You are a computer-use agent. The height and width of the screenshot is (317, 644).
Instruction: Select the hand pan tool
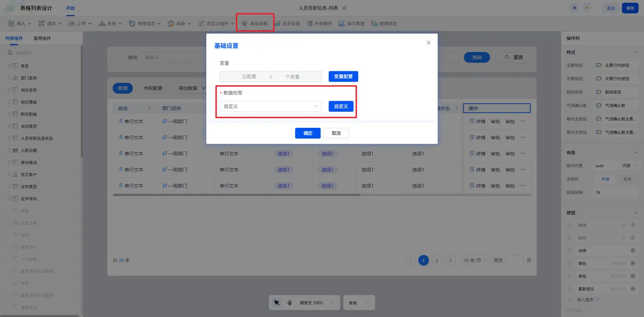coord(289,303)
